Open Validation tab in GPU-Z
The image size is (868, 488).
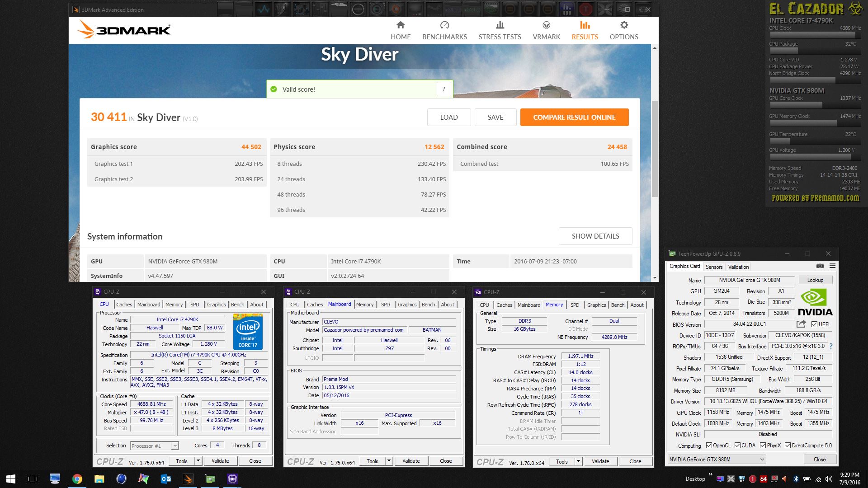[x=738, y=267]
